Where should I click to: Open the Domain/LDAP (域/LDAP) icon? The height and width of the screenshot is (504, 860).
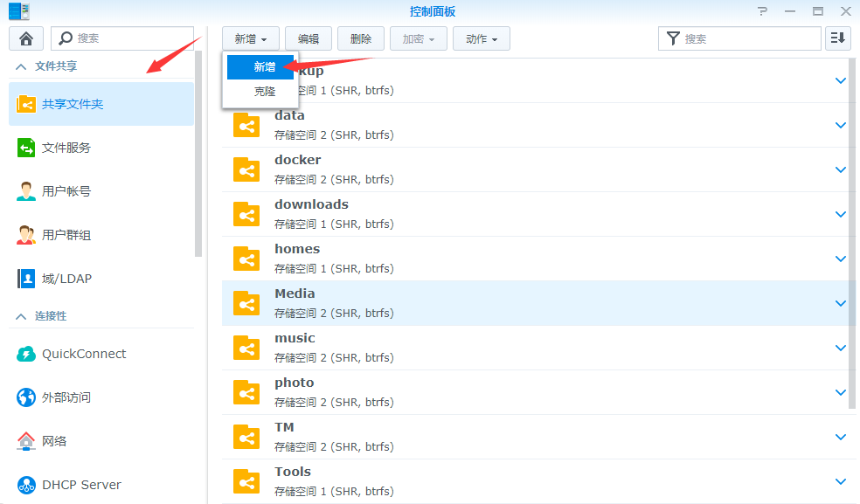[x=25, y=279]
